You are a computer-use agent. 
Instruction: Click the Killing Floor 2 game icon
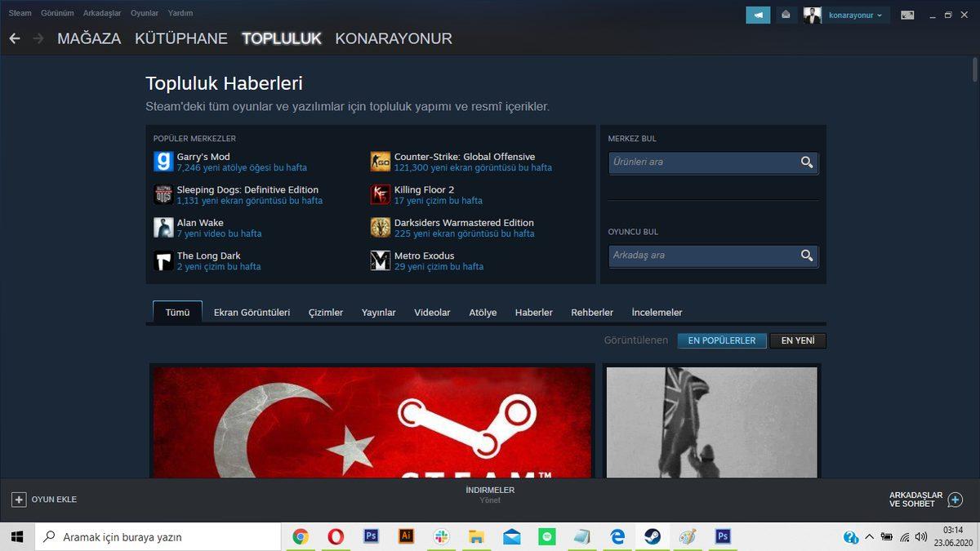click(x=379, y=194)
